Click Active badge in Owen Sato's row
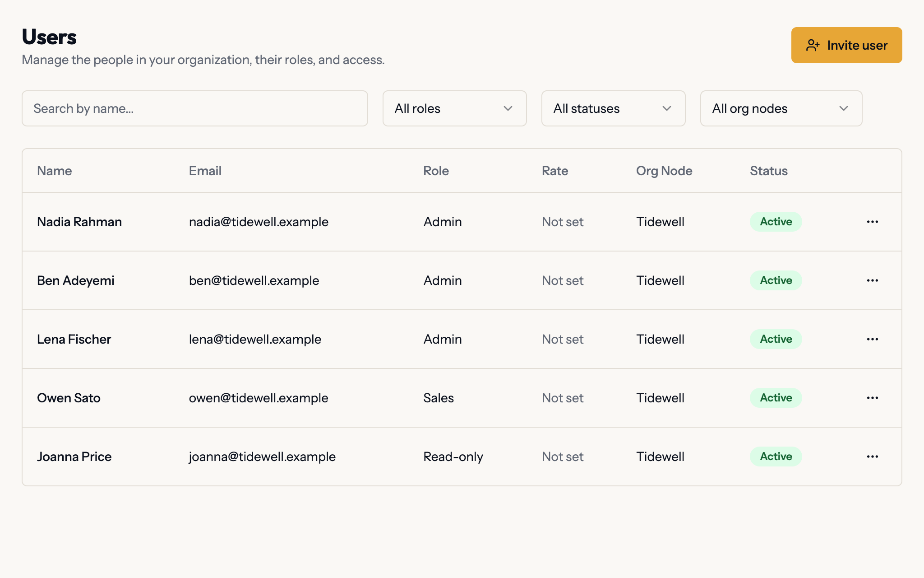 click(776, 398)
